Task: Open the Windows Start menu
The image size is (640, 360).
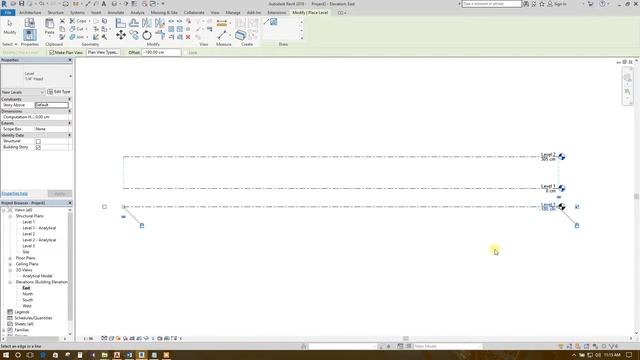Action: (x=6, y=355)
